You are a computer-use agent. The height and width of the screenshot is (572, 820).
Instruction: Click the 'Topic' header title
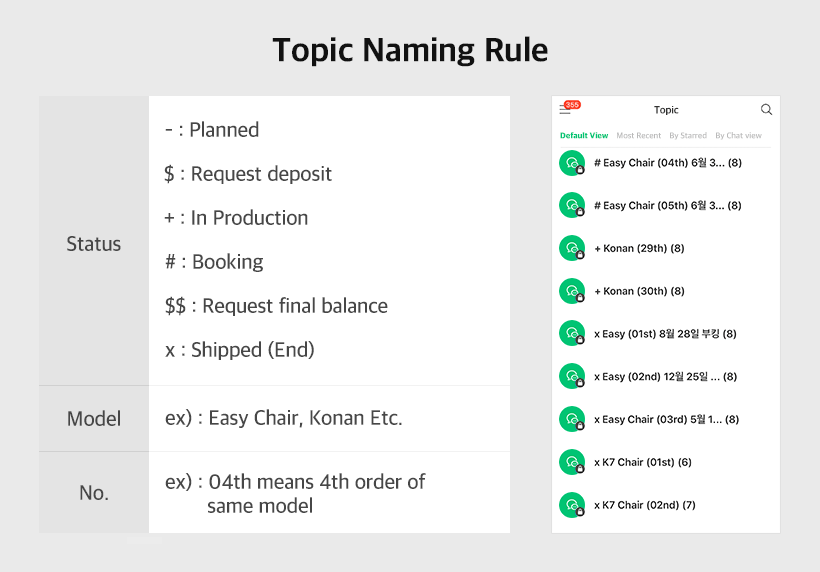tap(666, 110)
